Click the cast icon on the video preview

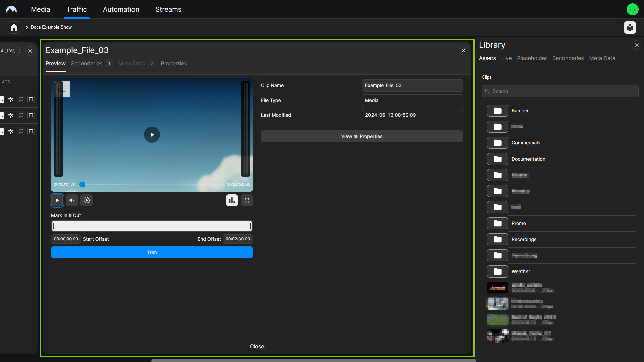[62, 89]
